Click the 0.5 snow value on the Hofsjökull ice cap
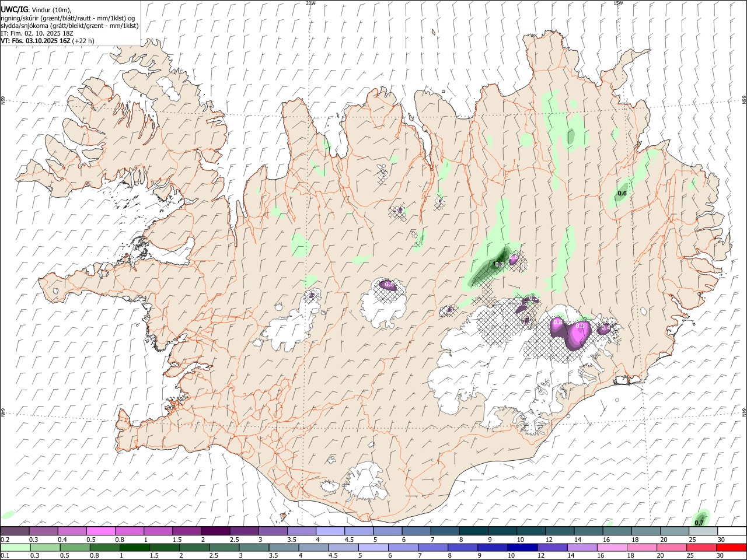The height and width of the screenshot is (560, 747). pos(389,285)
